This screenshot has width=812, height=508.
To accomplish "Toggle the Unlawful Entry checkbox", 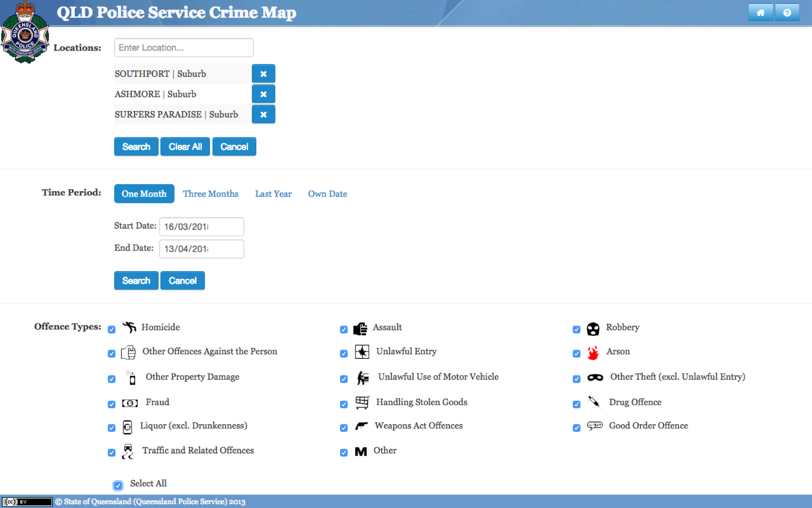I will pyautogui.click(x=344, y=354).
